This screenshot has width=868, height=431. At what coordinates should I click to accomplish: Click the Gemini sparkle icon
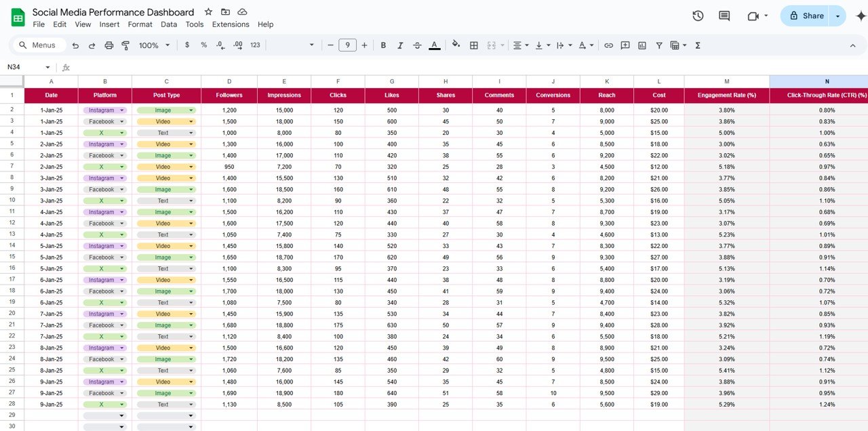point(861,16)
